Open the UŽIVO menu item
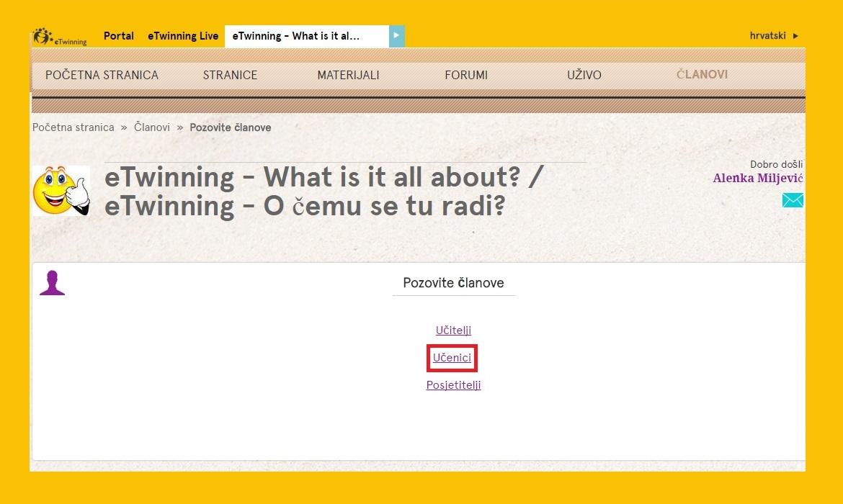843x504 pixels. (x=584, y=75)
